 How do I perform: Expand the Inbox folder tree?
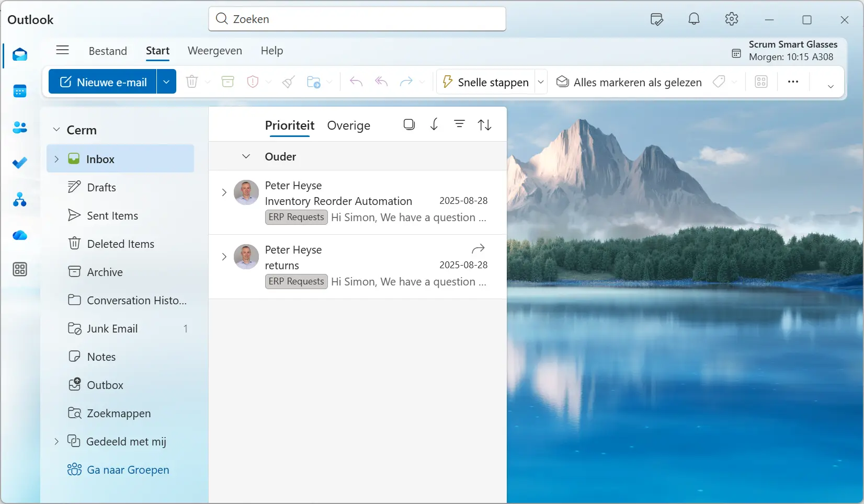tap(57, 159)
